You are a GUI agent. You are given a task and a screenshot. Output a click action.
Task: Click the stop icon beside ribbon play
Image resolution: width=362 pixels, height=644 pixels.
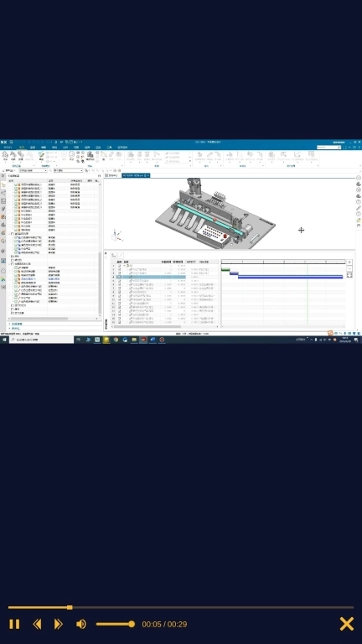pyautogui.click(x=71, y=154)
